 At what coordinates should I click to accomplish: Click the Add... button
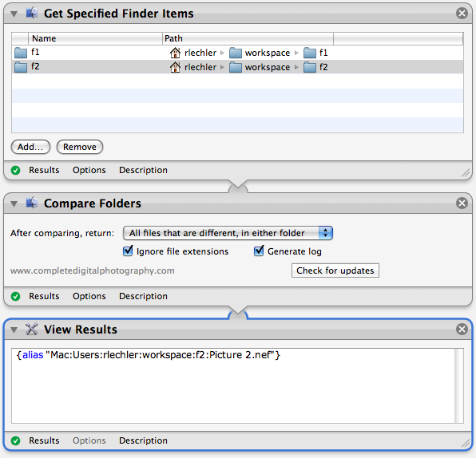tap(30, 147)
